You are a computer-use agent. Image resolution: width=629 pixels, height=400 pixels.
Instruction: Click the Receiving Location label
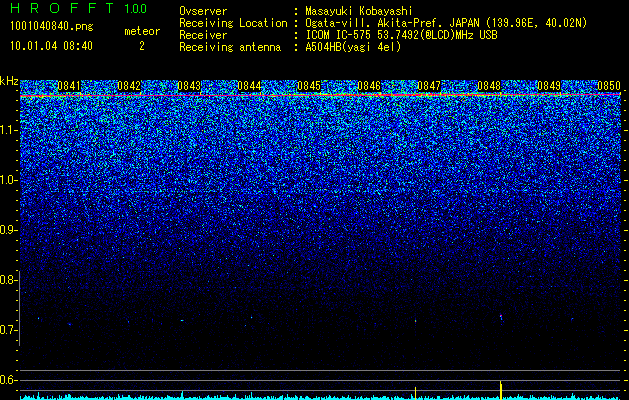point(233,24)
